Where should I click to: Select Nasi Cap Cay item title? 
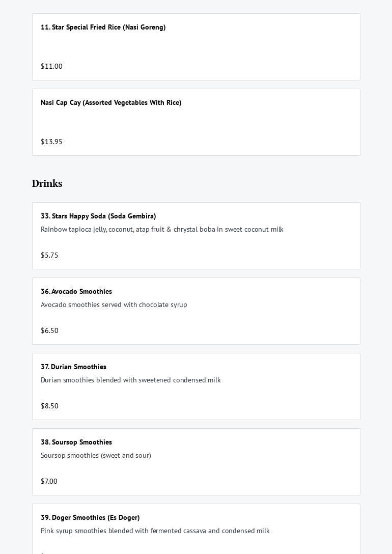coord(111,102)
